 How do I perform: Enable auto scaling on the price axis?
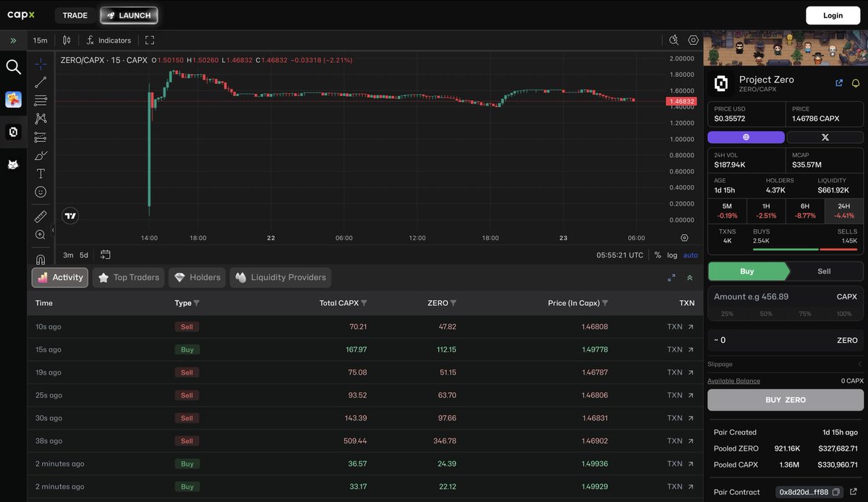pyautogui.click(x=691, y=255)
